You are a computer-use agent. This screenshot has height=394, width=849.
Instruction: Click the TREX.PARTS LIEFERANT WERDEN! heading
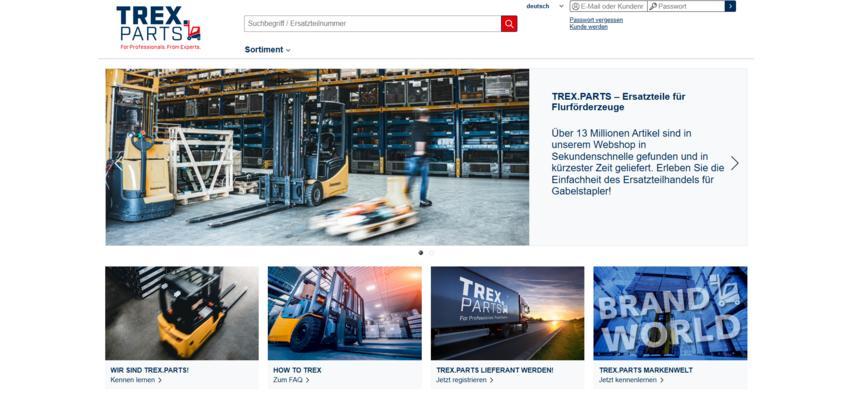coord(495,371)
